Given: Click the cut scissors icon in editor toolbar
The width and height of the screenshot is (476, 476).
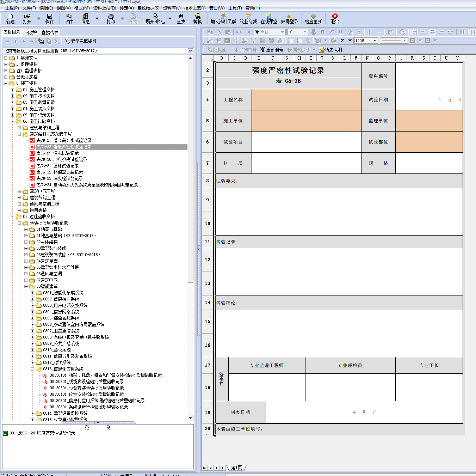Looking at the screenshot, I should point(219,32).
